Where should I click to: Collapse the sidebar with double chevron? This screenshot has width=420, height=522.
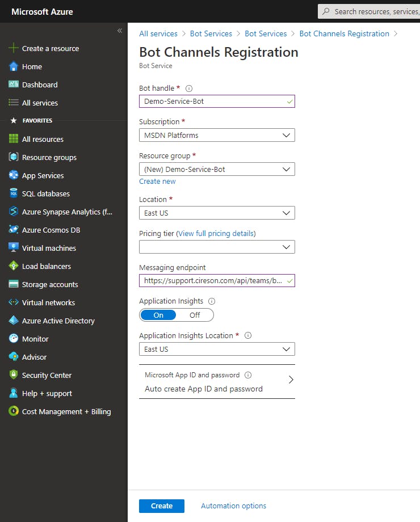tap(119, 31)
